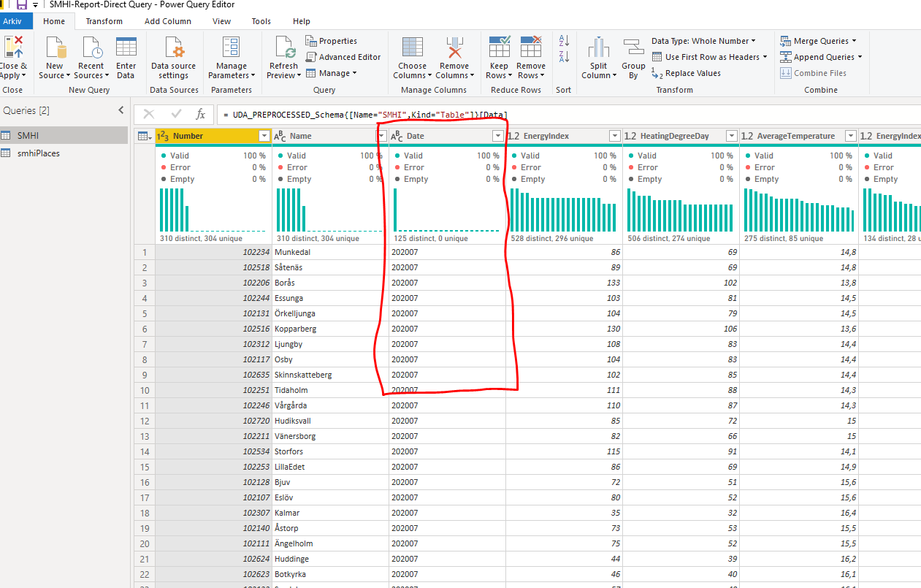Click Replace Values
921x588 pixels.
click(686, 73)
